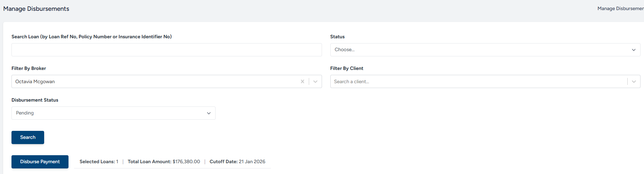Screen dimensions: 644x174
Task: Click into the Search Loan text box
Action: click(166, 50)
